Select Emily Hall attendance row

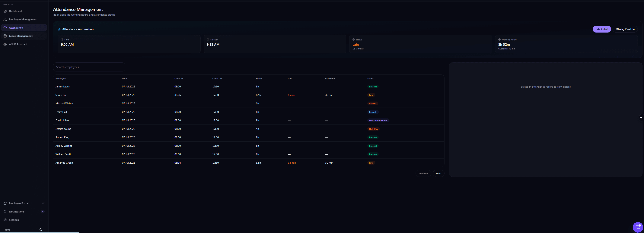pyautogui.click(x=248, y=112)
